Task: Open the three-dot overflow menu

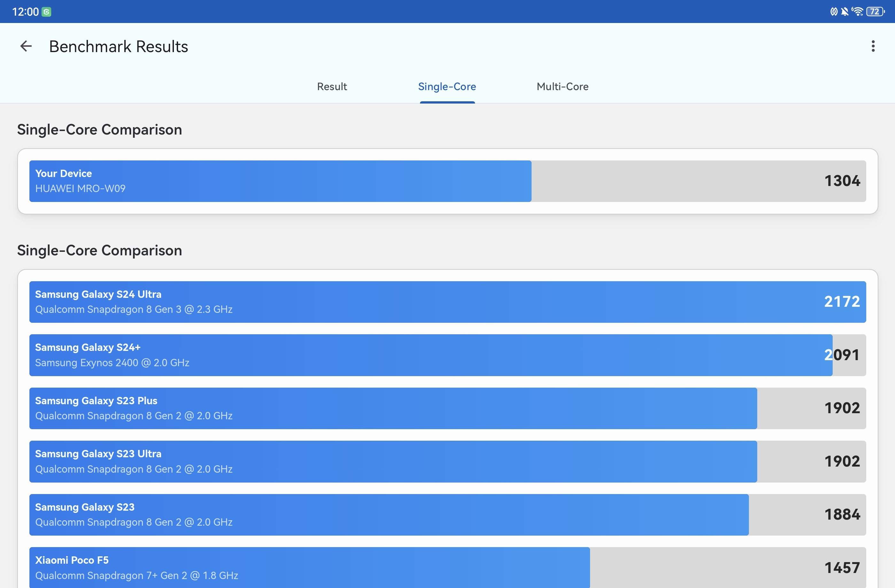Action: click(x=873, y=46)
